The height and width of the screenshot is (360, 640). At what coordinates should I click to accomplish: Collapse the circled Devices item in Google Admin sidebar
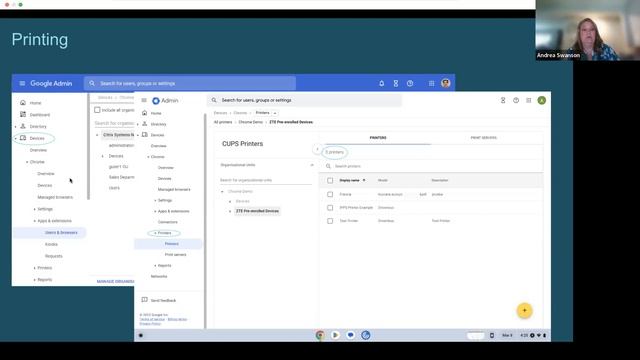(16, 138)
